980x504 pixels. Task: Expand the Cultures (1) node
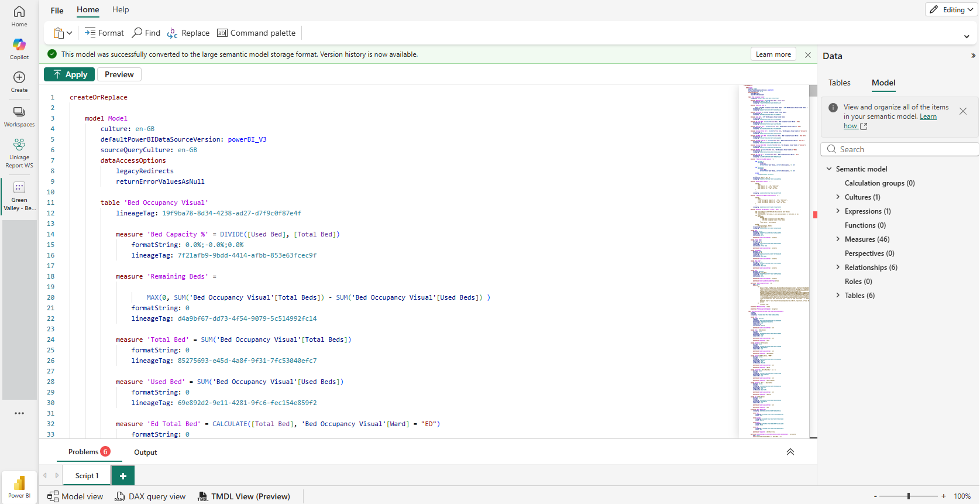coord(838,197)
